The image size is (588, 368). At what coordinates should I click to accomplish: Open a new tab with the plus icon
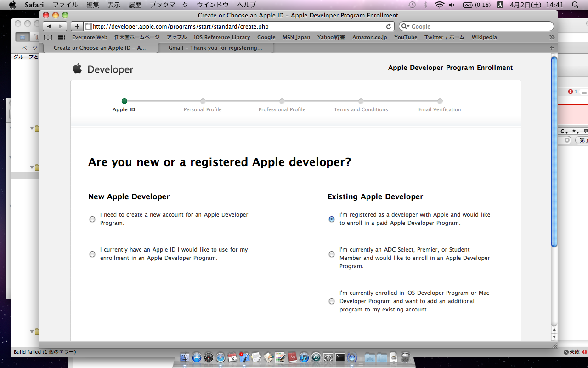tap(551, 48)
